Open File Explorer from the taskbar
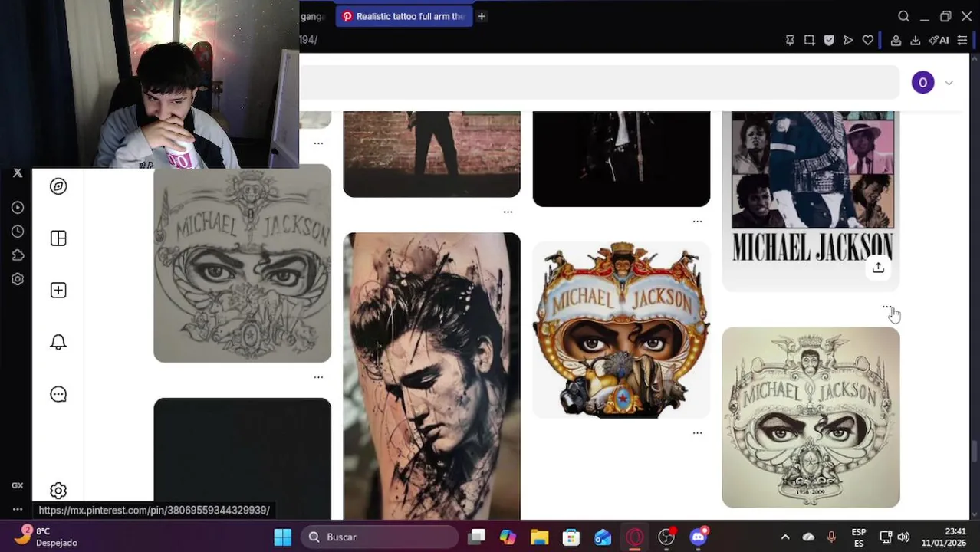The image size is (980, 552). click(x=539, y=537)
